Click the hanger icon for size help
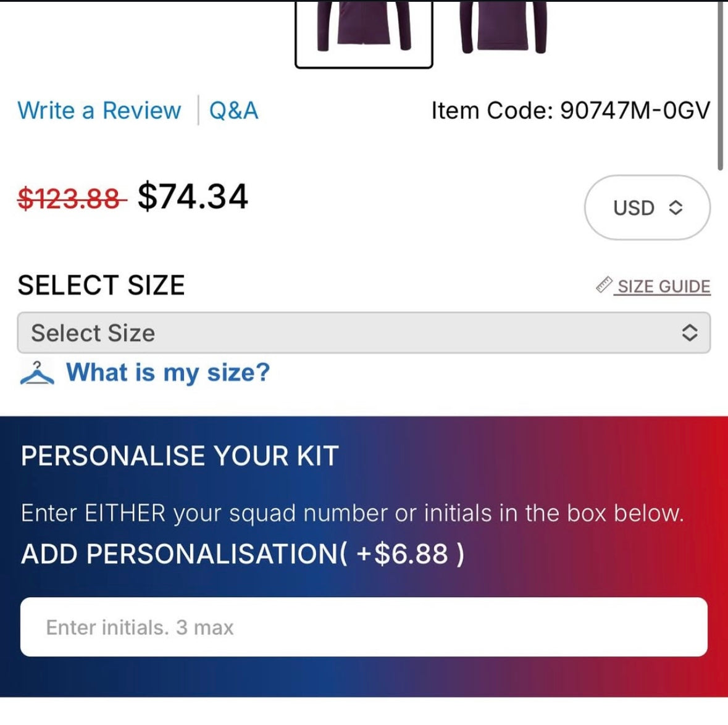Screen dimensions: 728x725 tap(37, 372)
